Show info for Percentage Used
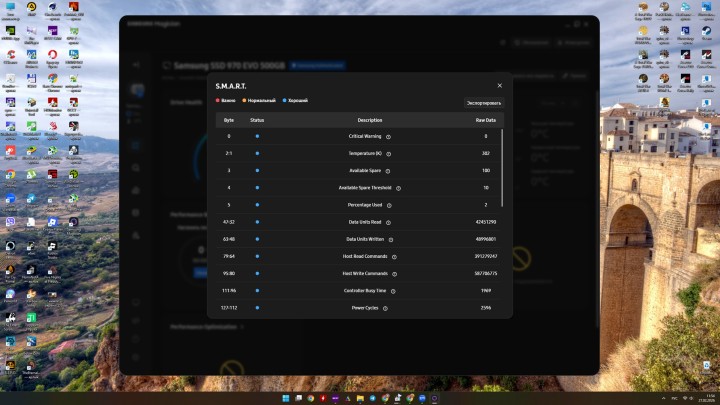The image size is (720, 405). click(389, 205)
